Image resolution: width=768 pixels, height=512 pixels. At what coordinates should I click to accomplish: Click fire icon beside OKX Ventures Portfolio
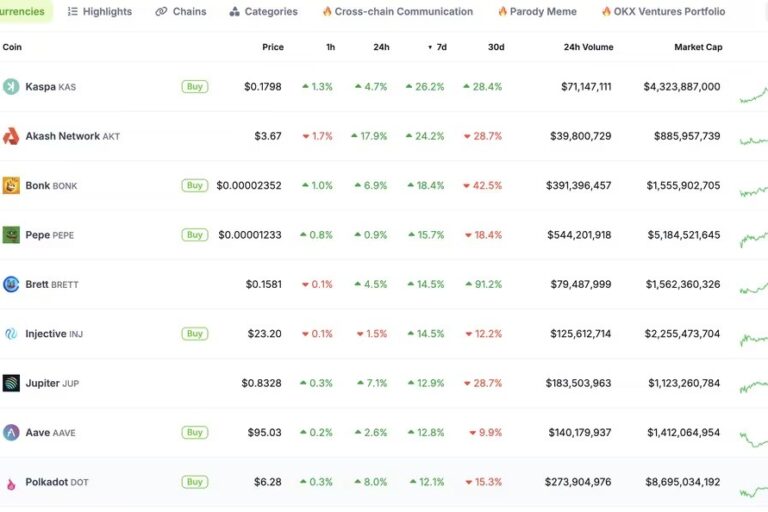tap(606, 11)
